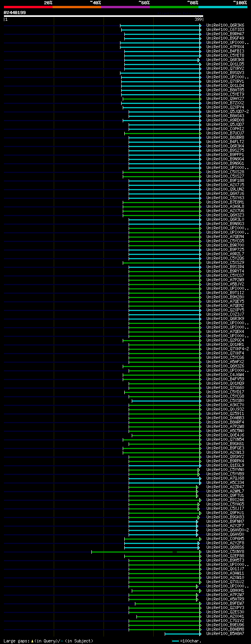This screenshot has height=644, width=251.
Task: Select the UniRef100_Q0E4J6 label
Action: coord(225,435)
